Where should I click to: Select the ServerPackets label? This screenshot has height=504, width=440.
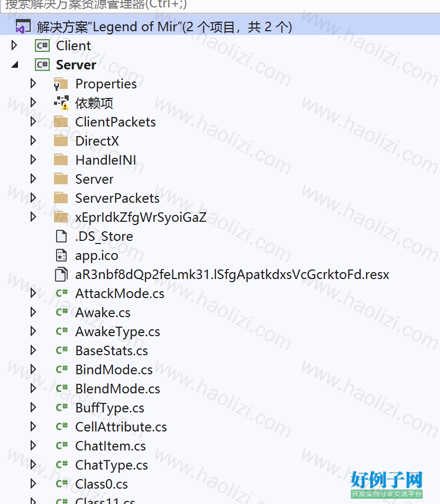point(117,199)
